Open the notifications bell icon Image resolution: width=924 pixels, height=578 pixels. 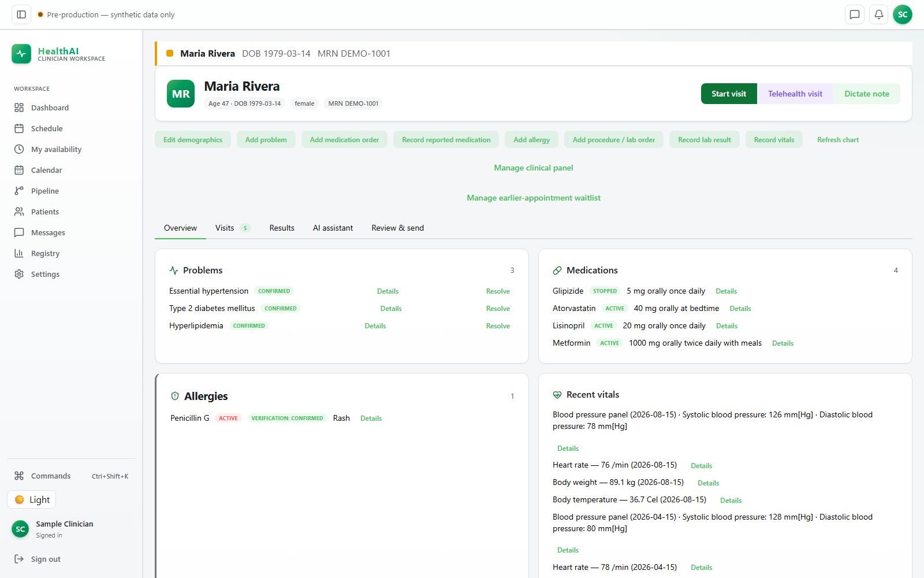pyautogui.click(x=879, y=14)
